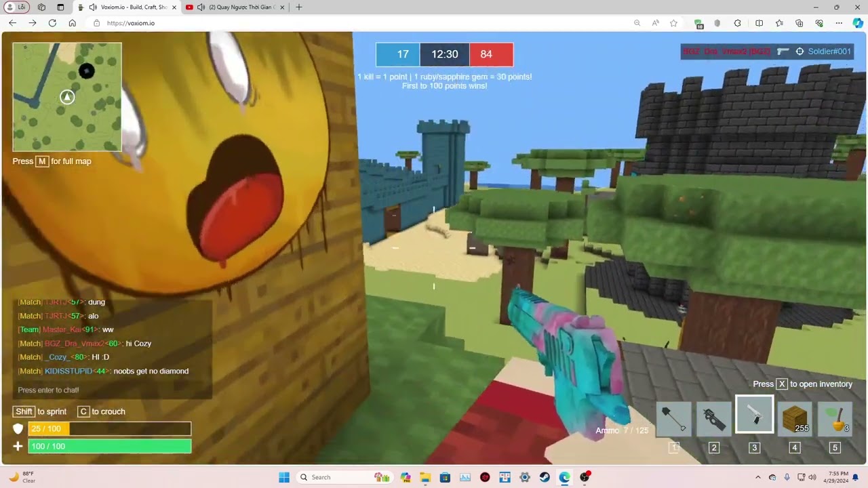Viewport: 868px width, 488px height.
Task: Select the rifle in hotbar slot 2
Action: click(714, 419)
